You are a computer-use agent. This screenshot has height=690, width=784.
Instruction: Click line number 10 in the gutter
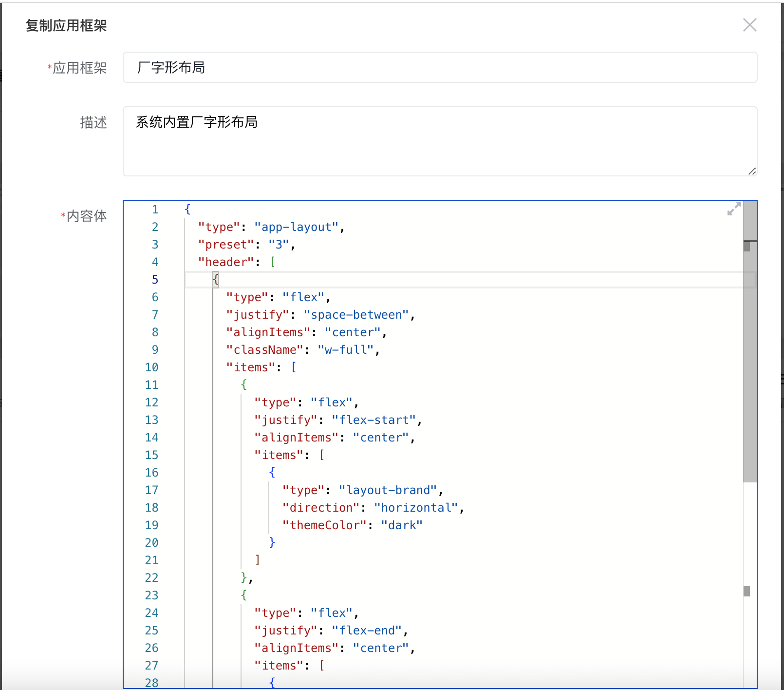(151, 367)
